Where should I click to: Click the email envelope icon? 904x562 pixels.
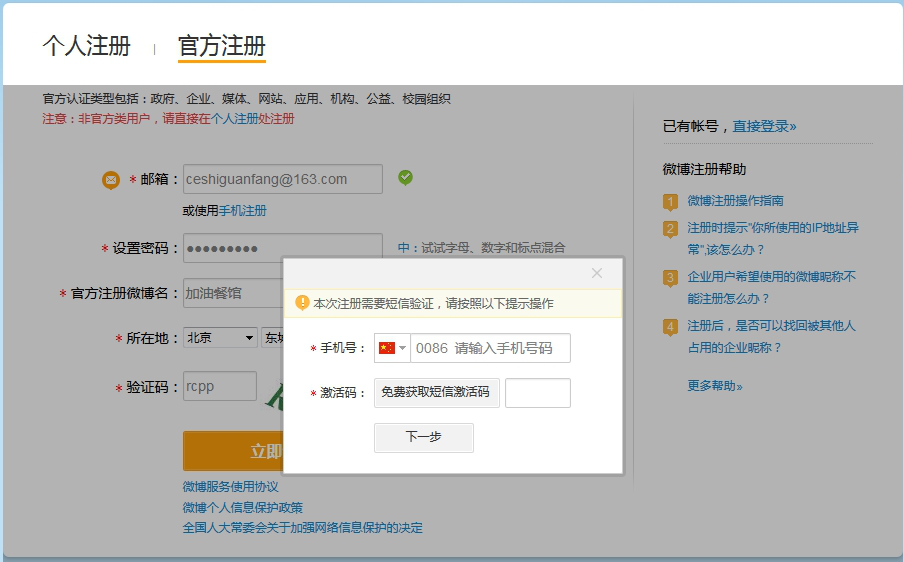[111, 180]
